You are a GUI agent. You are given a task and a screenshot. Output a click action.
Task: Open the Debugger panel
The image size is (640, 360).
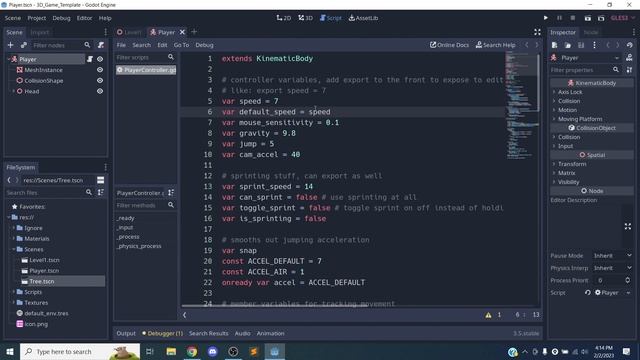point(162,333)
